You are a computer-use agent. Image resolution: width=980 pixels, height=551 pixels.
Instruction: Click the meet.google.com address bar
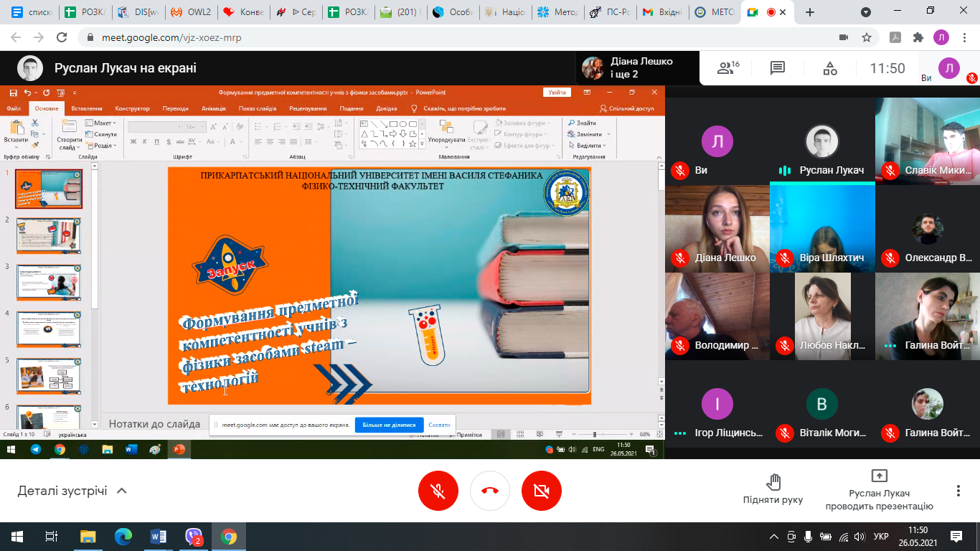click(x=459, y=37)
